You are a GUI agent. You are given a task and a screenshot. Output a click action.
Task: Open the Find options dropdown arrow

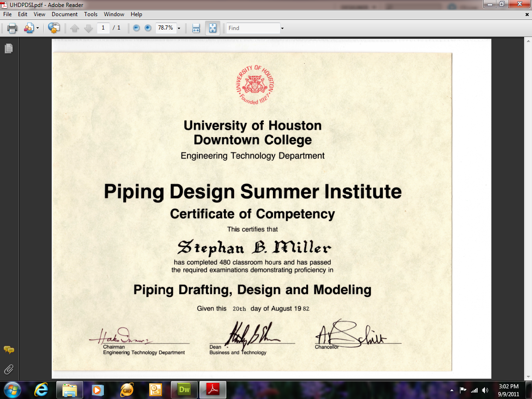tap(282, 28)
